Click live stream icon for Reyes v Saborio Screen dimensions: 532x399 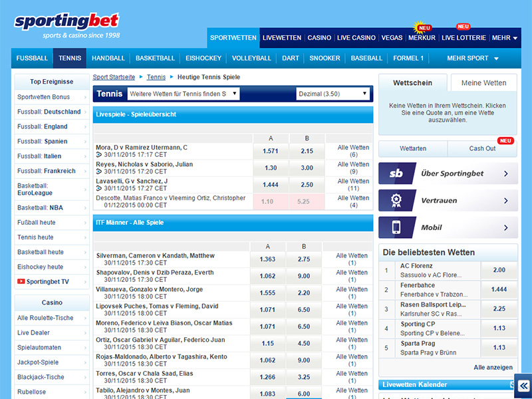[x=99, y=172]
